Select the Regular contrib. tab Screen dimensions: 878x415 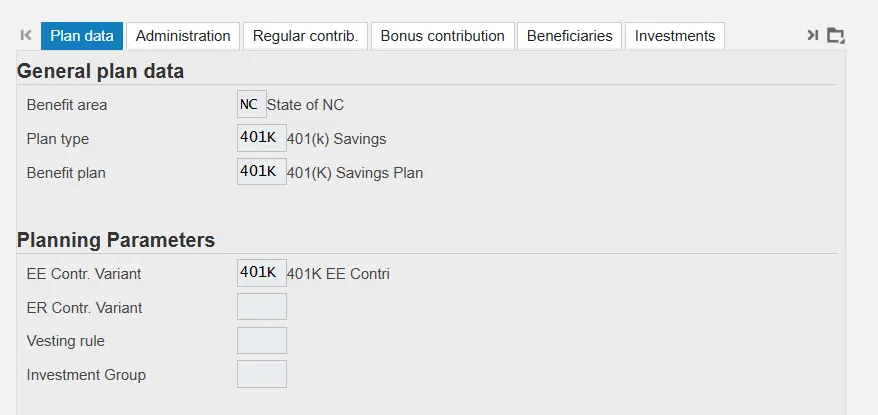click(305, 36)
